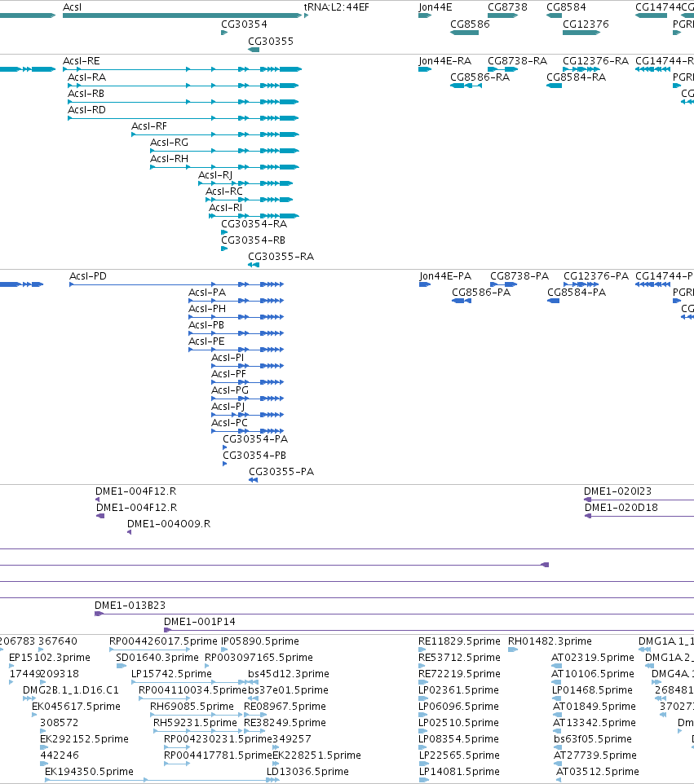Click the Acsl-PD protein label
Viewport: 694px width, 784px height.
87,276
